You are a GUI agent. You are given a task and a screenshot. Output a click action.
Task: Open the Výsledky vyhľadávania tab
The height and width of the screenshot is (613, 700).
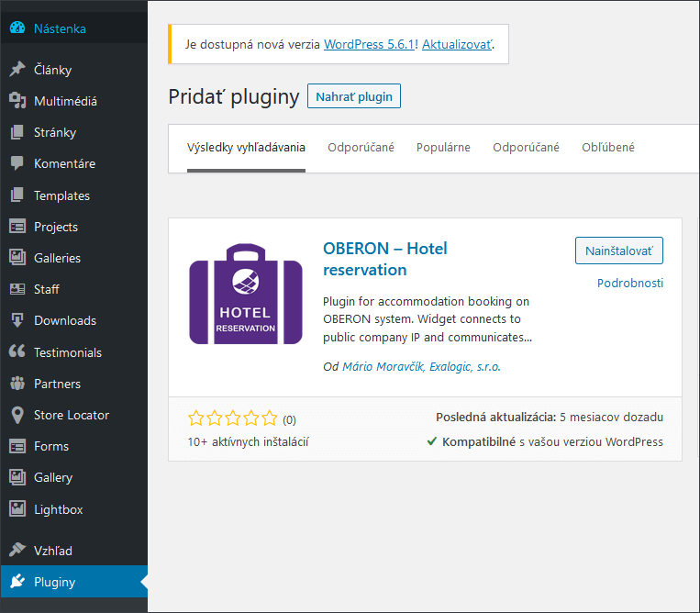246,148
